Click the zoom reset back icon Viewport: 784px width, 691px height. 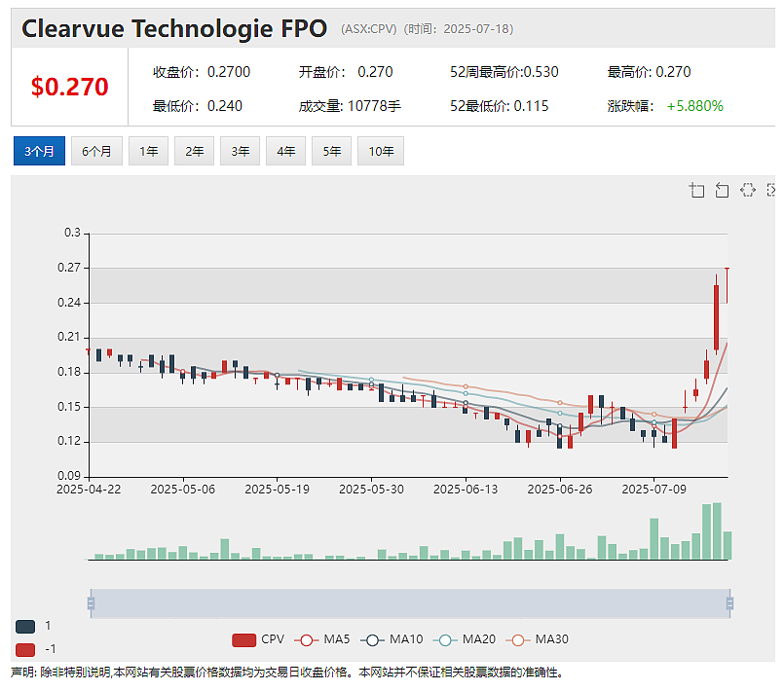pos(722,191)
